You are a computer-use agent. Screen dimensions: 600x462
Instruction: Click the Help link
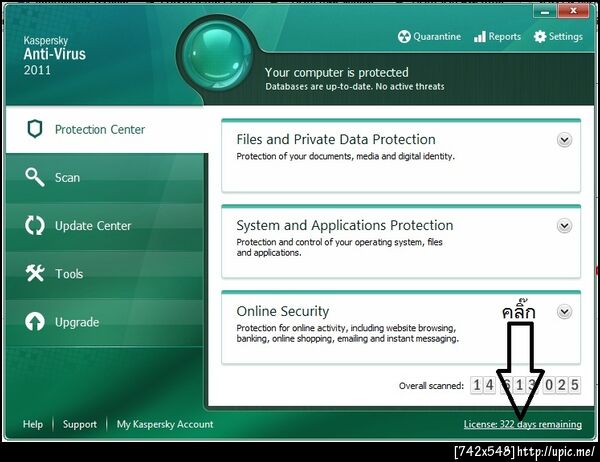pos(33,424)
